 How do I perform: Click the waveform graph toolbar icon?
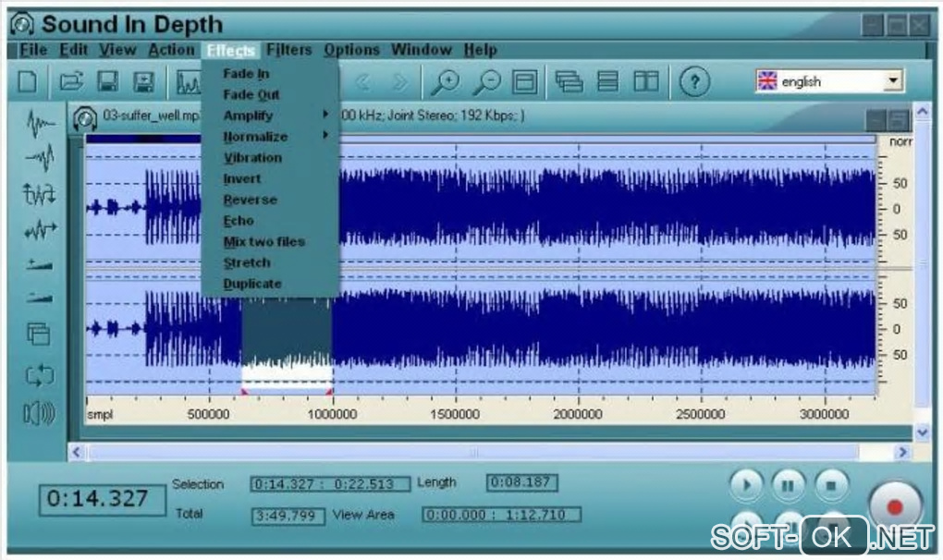189,81
